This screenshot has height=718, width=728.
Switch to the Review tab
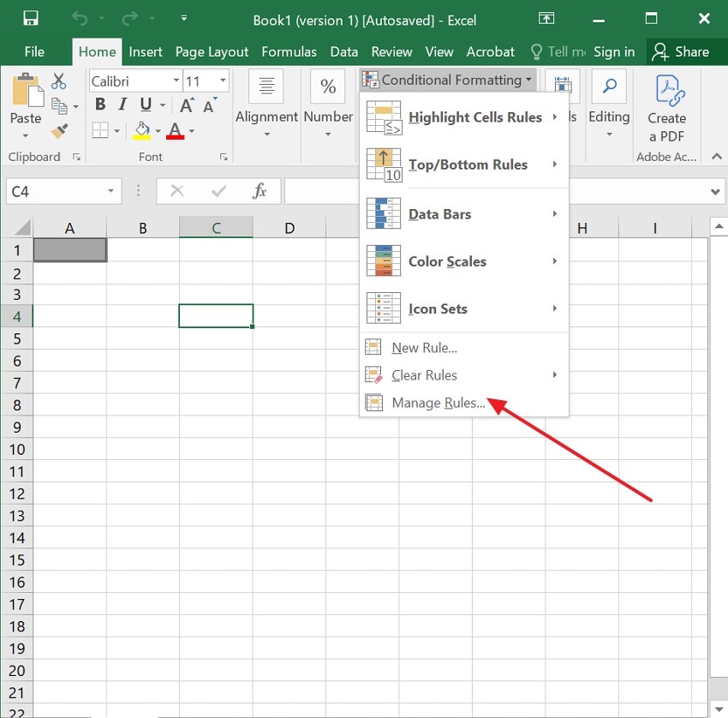click(x=391, y=51)
